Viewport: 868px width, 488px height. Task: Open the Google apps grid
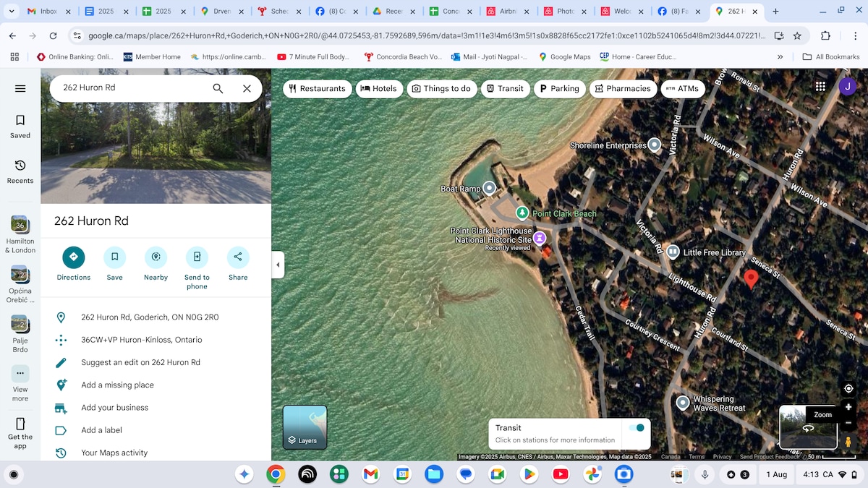(x=820, y=86)
